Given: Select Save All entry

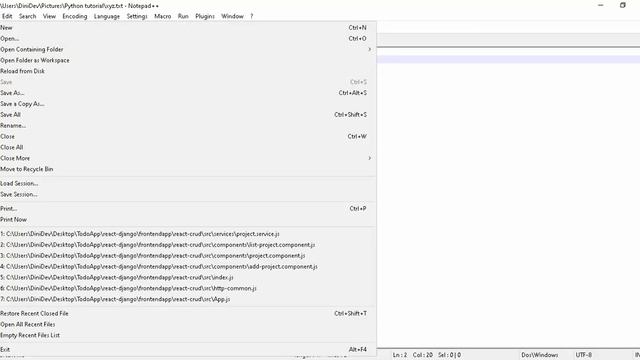Looking at the screenshot, I should tap(188, 115).
